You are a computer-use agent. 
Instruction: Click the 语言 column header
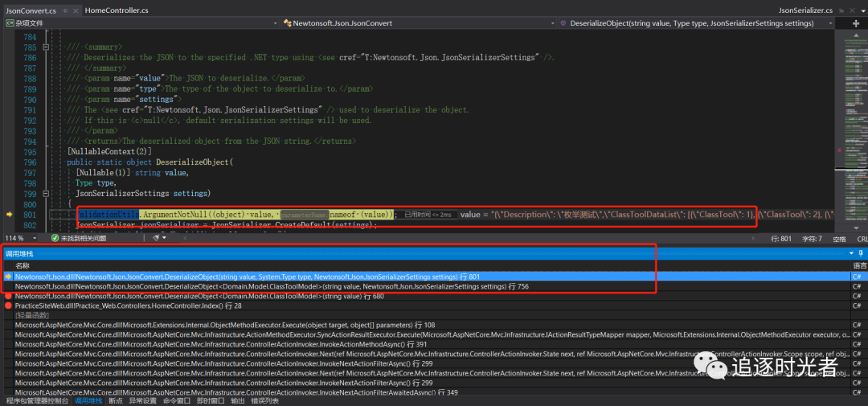coord(860,266)
